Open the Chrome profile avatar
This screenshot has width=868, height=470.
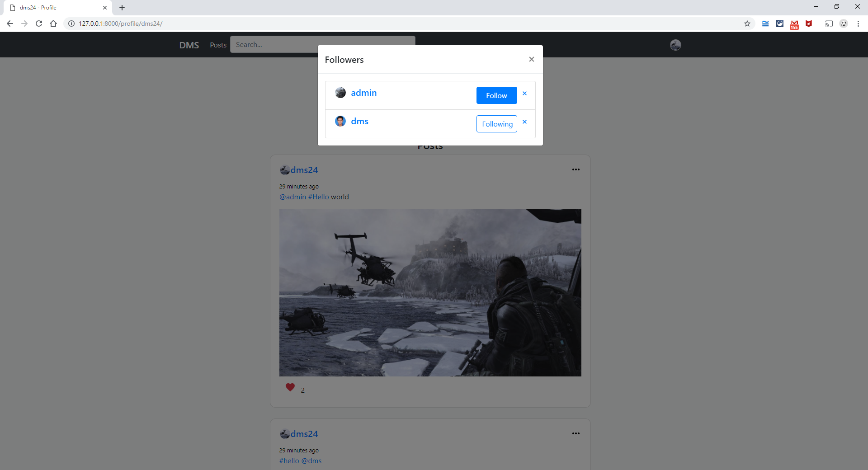click(844, 23)
